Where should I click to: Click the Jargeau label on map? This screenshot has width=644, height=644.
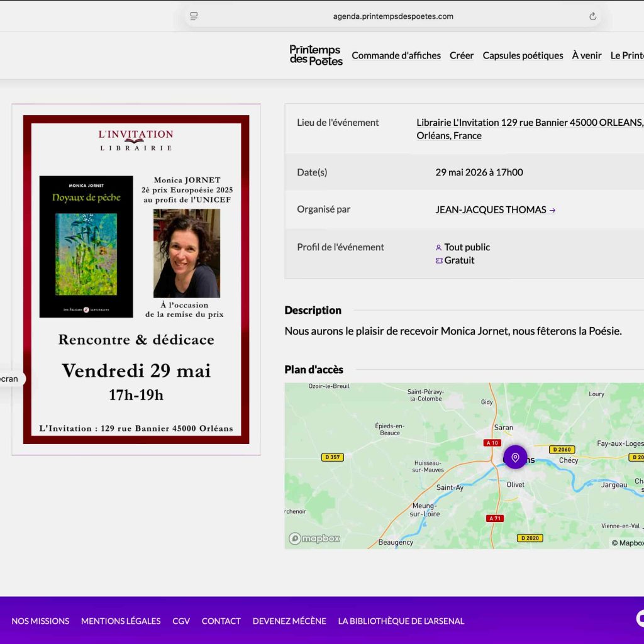click(x=614, y=485)
